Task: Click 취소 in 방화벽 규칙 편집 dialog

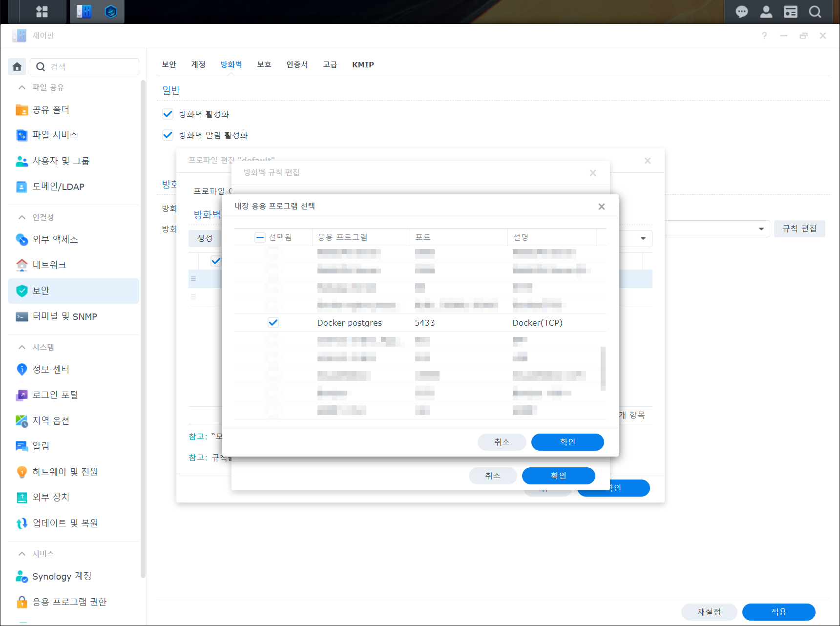Action: 493,476
